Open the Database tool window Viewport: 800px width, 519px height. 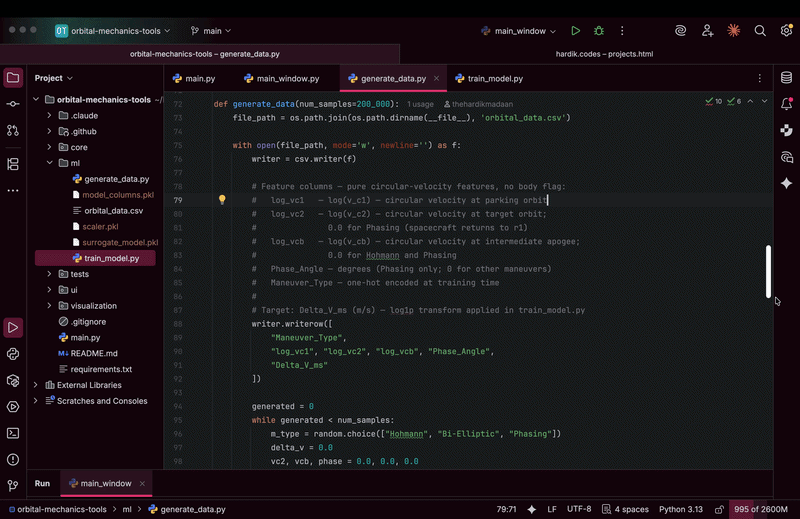tap(787, 78)
